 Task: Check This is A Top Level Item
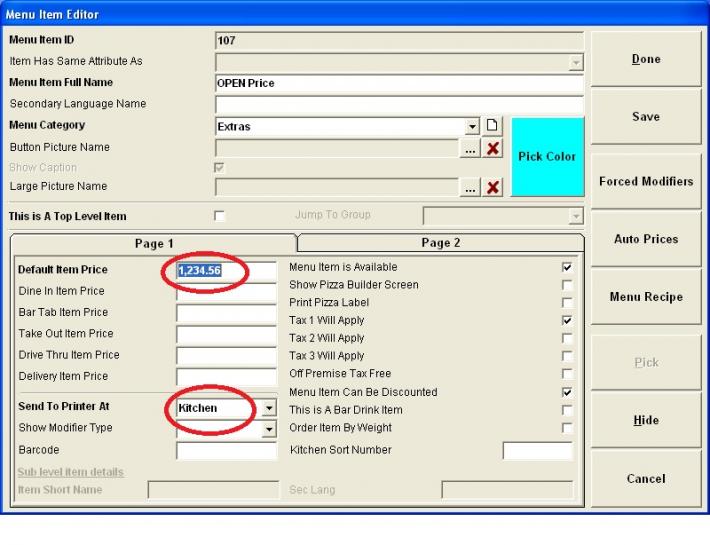coord(220,216)
